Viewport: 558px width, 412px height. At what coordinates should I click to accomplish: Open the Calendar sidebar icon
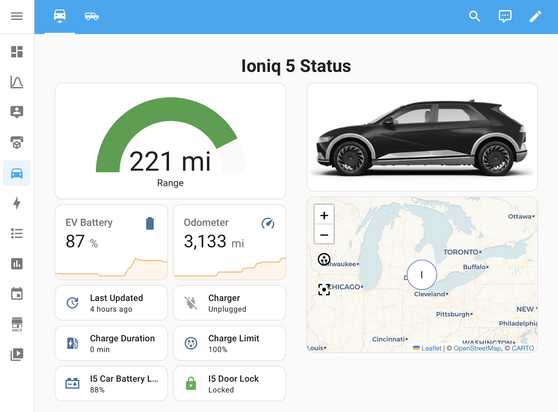coord(17,294)
